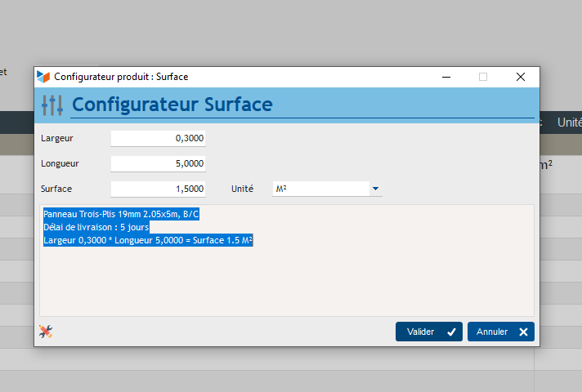Image resolution: width=582 pixels, height=392 pixels.
Task: Click the Panneau Trois-Plis description line
Action: click(x=121, y=214)
